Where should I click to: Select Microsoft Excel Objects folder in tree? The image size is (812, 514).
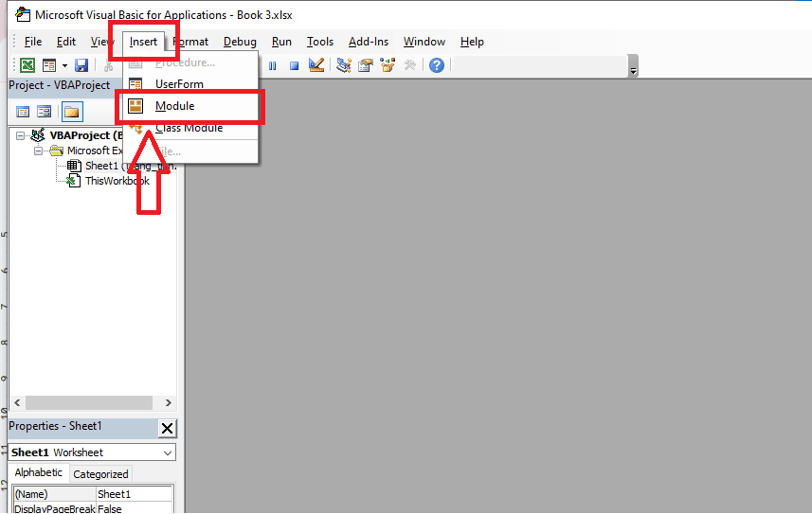pos(95,151)
